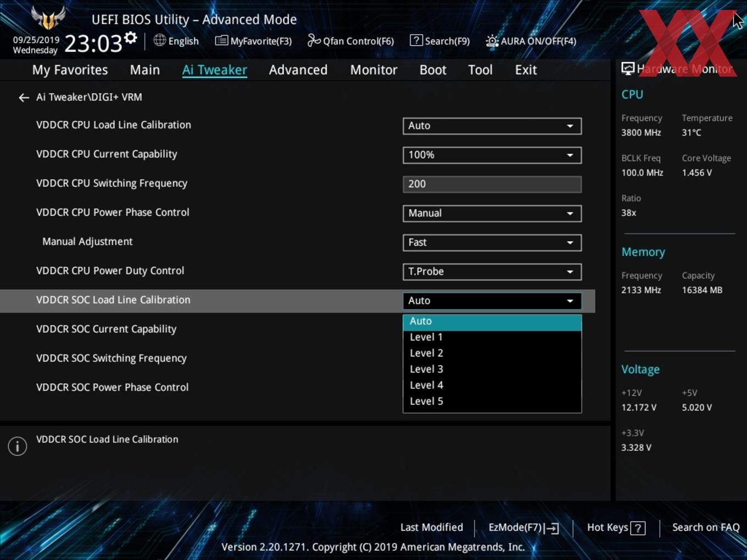Click the +5V reading 5.020 V
Viewport: 747px width, 560px height.
pyautogui.click(x=697, y=408)
